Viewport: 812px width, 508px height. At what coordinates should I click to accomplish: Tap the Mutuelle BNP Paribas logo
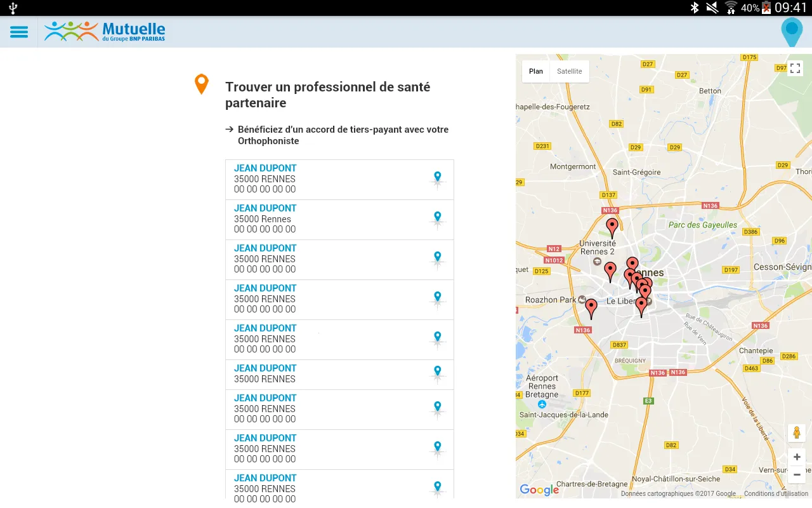click(x=105, y=32)
